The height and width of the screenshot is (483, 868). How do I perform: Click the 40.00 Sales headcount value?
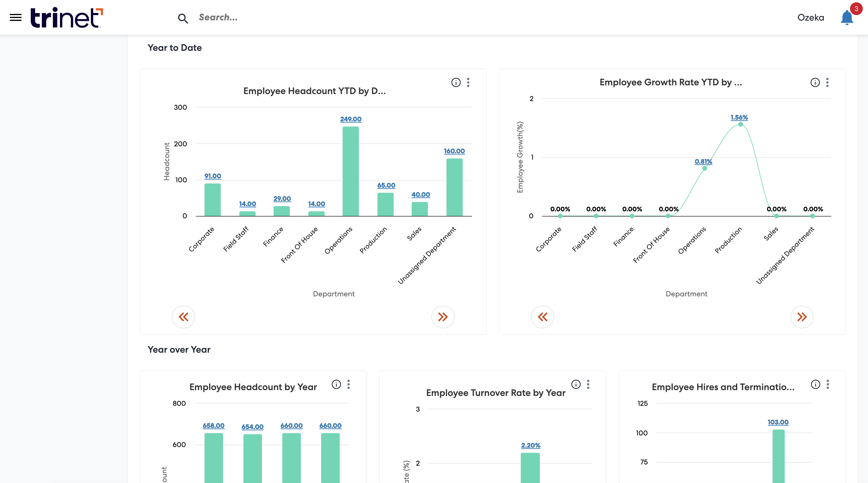tap(421, 194)
